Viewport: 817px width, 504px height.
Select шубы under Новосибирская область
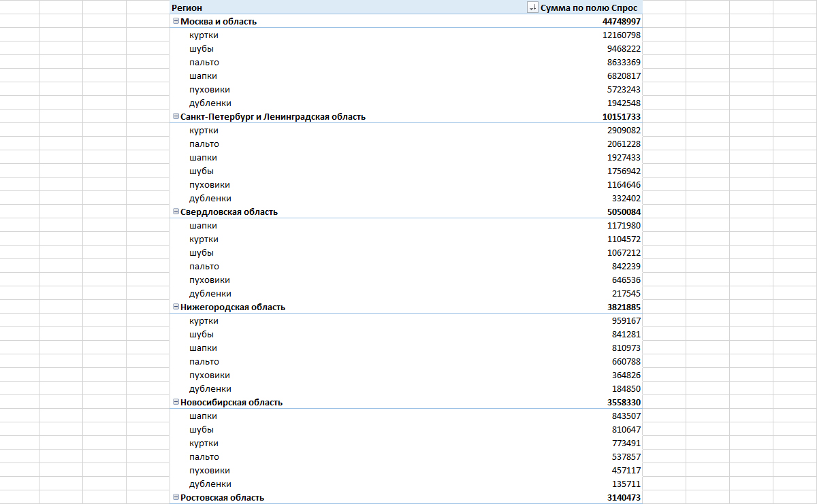pos(202,429)
